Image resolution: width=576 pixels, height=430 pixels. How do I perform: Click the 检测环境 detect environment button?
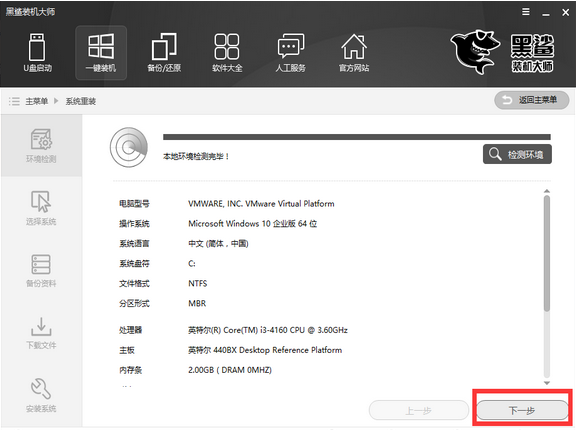tap(517, 154)
